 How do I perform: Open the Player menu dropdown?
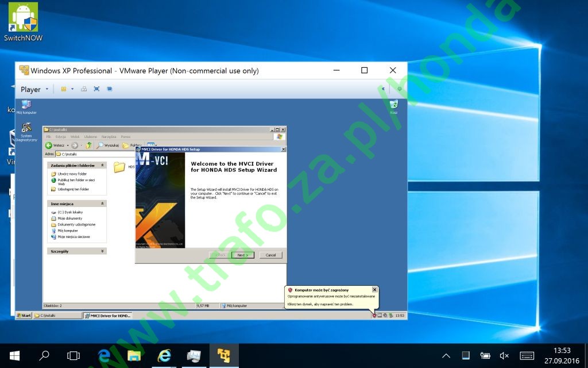click(34, 89)
